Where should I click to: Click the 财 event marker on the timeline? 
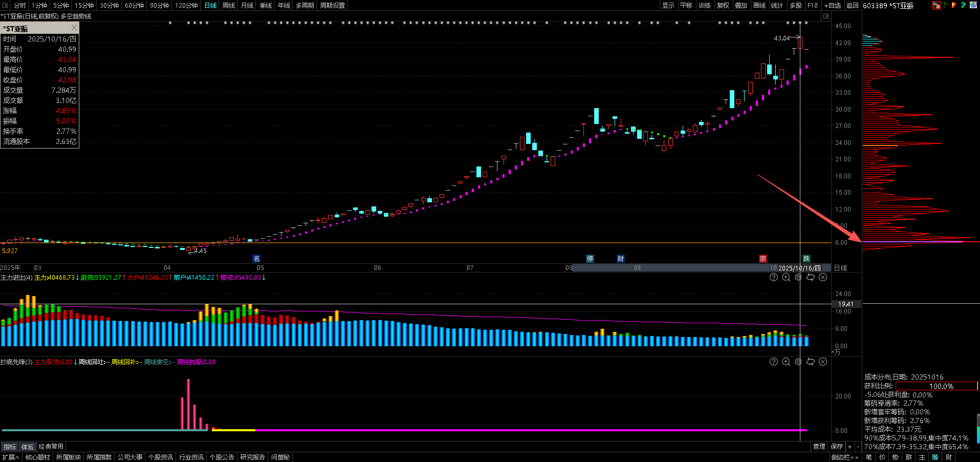click(621, 259)
